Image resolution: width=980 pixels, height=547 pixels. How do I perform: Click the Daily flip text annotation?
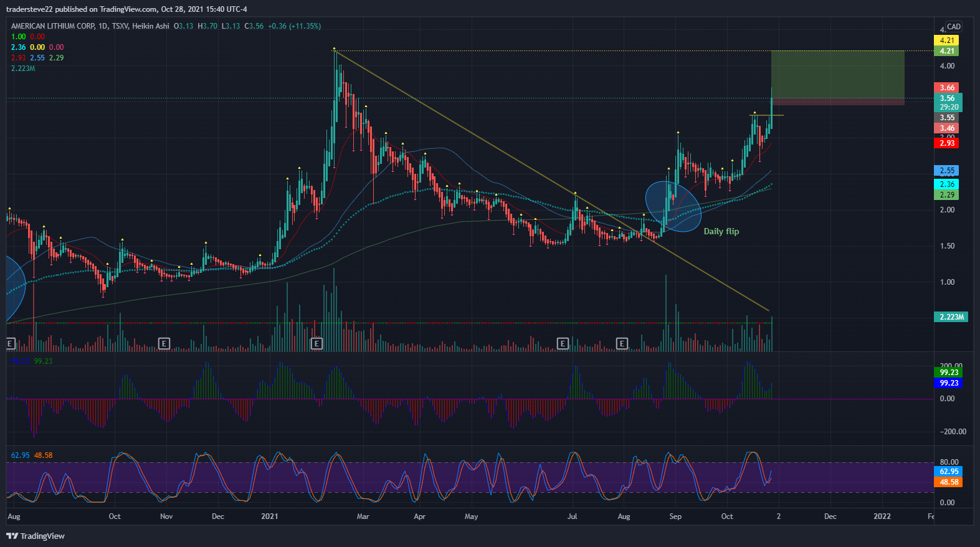(721, 231)
